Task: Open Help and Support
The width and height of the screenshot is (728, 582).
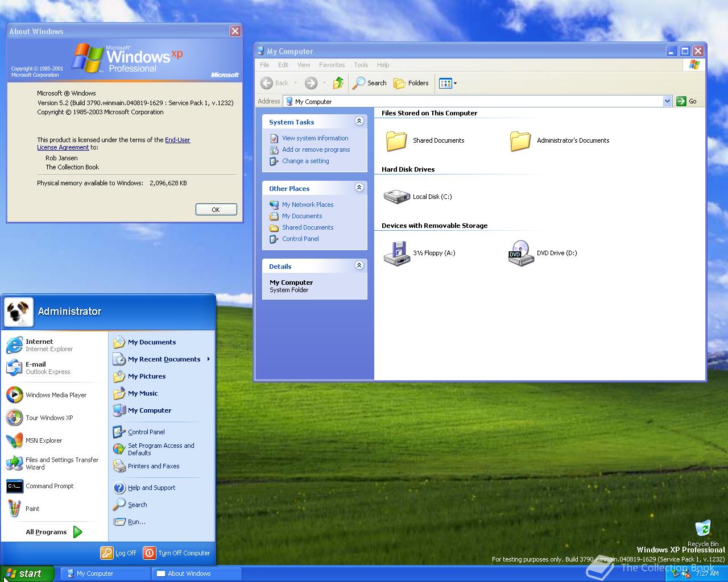Action: [x=162, y=488]
